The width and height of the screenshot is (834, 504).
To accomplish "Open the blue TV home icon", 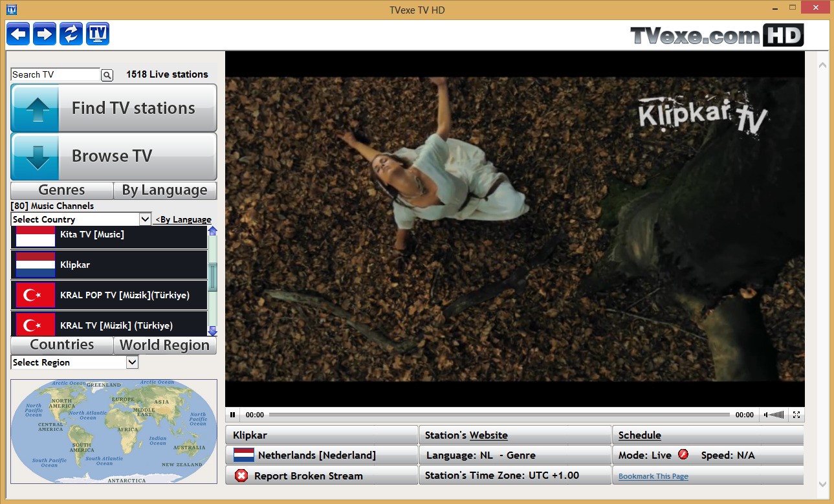I will click(97, 34).
